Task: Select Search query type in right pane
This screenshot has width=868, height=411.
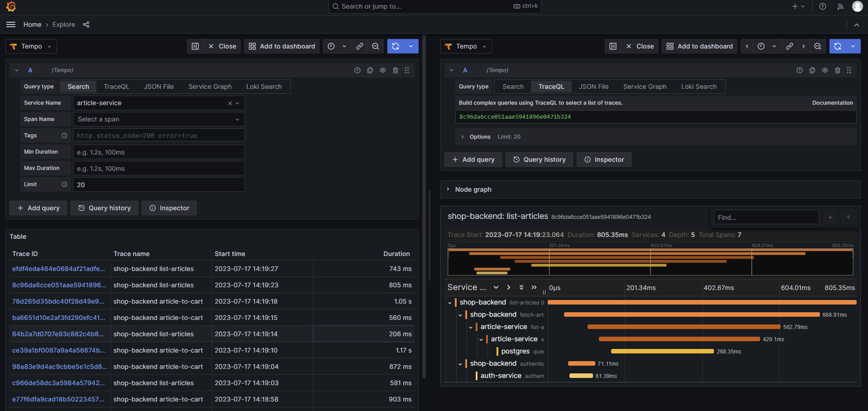Action: pyautogui.click(x=513, y=87)
